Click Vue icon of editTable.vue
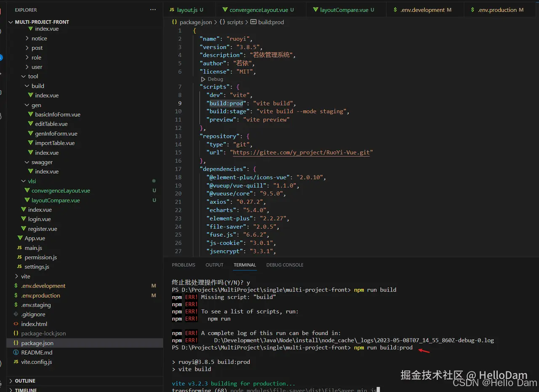 (x=30, y=124)
